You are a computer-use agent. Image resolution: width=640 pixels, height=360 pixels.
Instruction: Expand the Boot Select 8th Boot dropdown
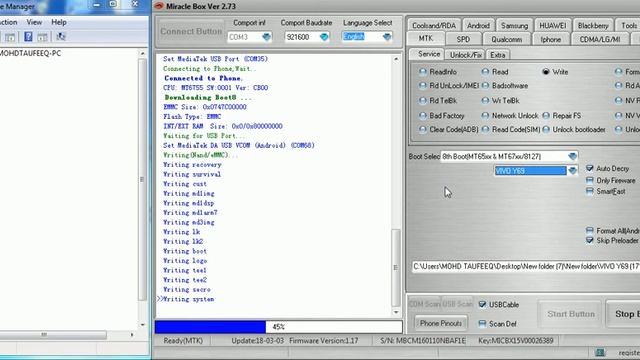572,156
